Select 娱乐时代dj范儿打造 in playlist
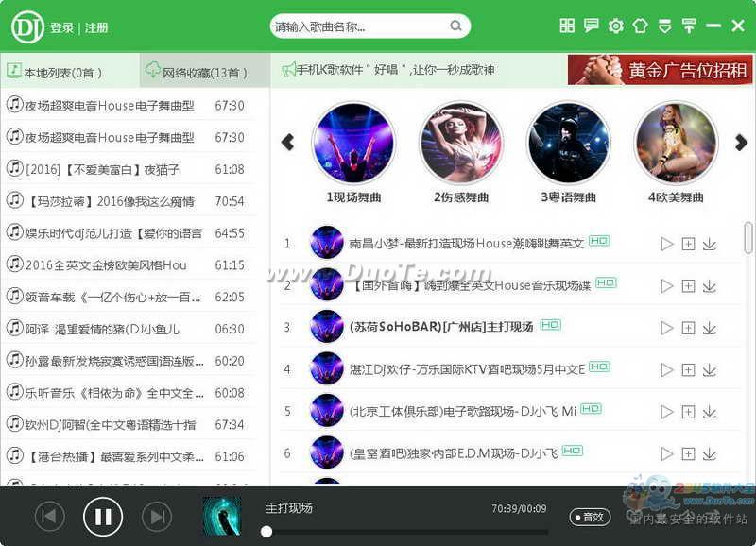This screenshot has width=756, height=546. [129, 233]
